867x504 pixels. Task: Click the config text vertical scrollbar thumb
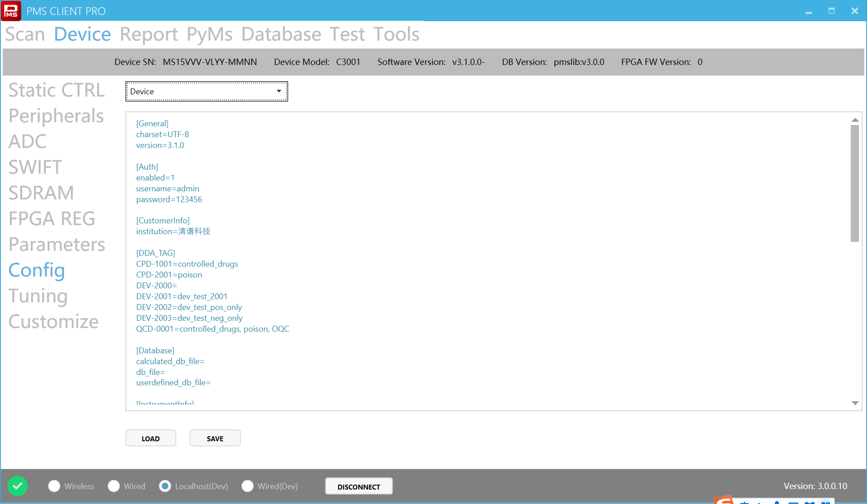[854, 183]
